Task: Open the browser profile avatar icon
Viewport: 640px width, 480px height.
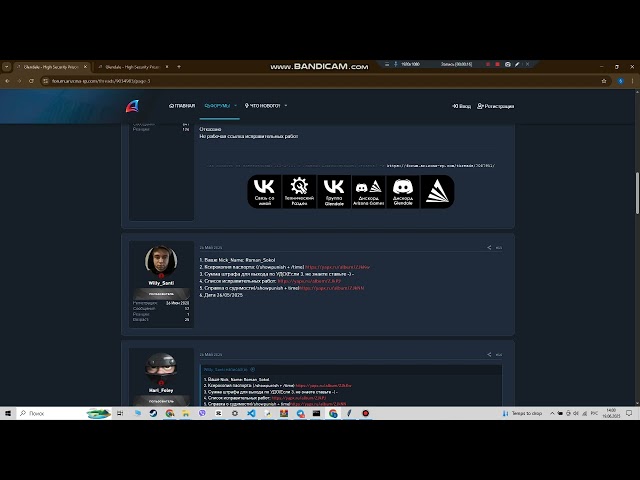Action: point(620,81)
